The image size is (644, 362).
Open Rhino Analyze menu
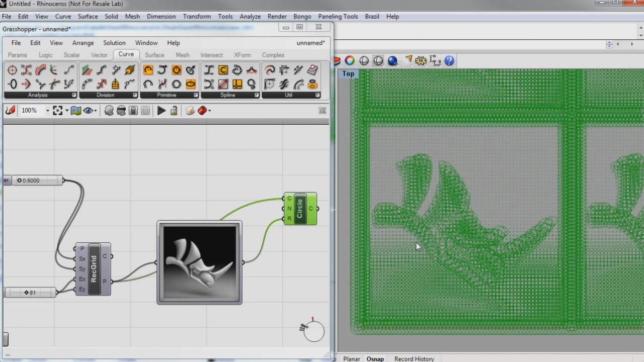(250, 16)
